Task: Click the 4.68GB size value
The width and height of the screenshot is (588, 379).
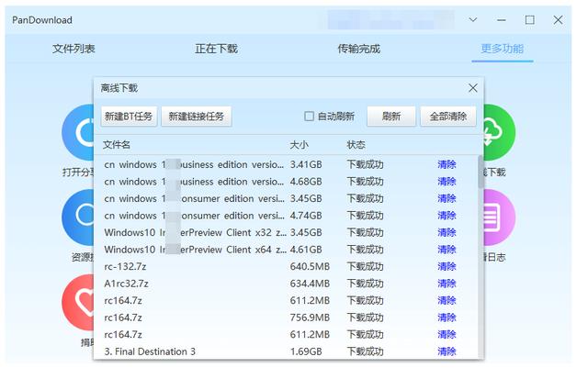Action: [306, 182]
